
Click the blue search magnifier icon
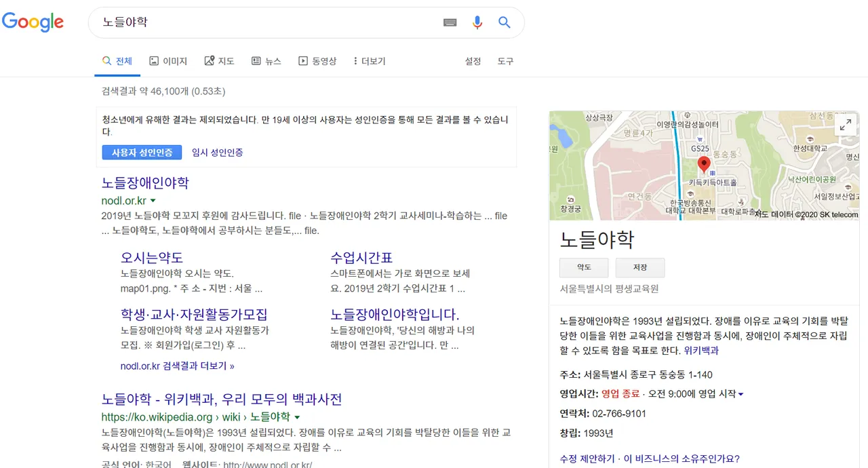[505, 22]
